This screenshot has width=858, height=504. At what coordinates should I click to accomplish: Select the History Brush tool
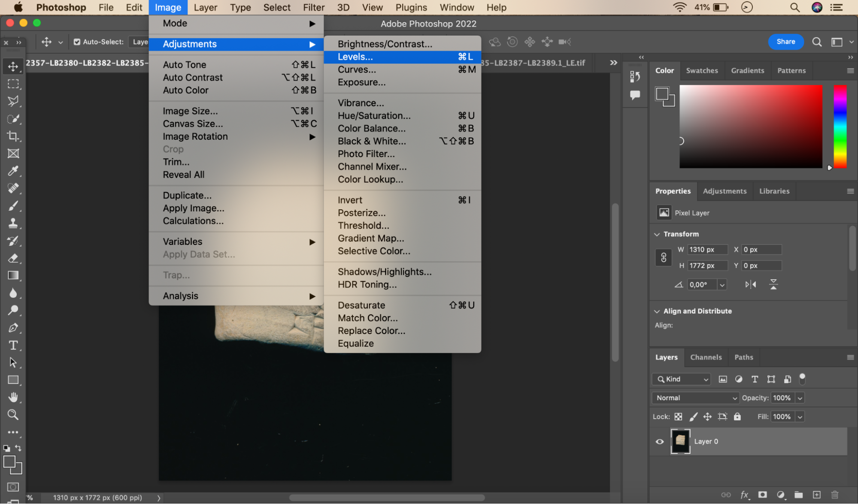(x=13, y=241)
